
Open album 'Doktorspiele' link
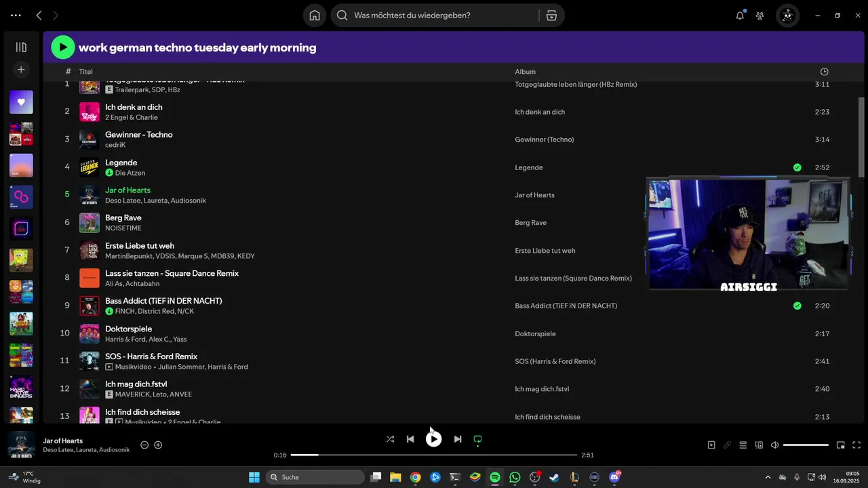pos(535,333)
